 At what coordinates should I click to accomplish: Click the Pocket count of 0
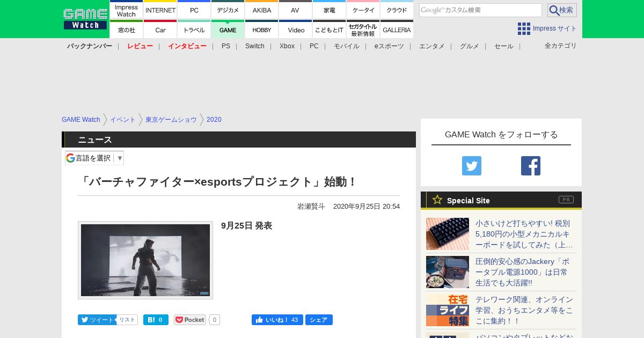tap(215, 320)
